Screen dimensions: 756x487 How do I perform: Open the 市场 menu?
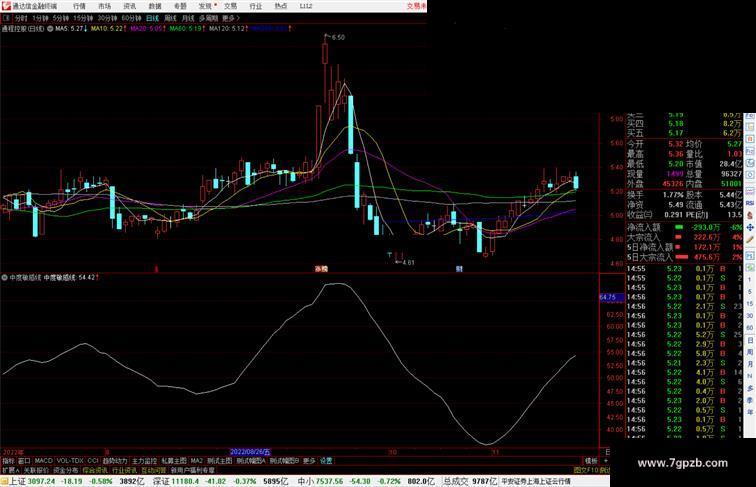click(104, 6)
